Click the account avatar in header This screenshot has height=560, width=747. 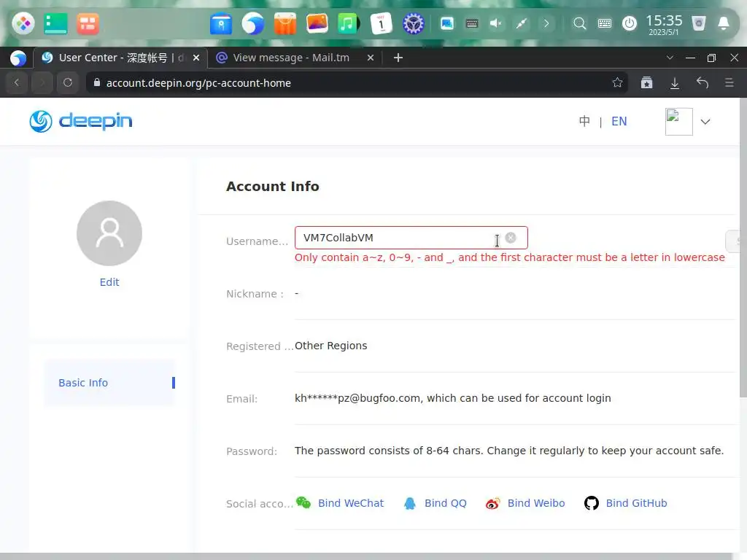point(679,122)
